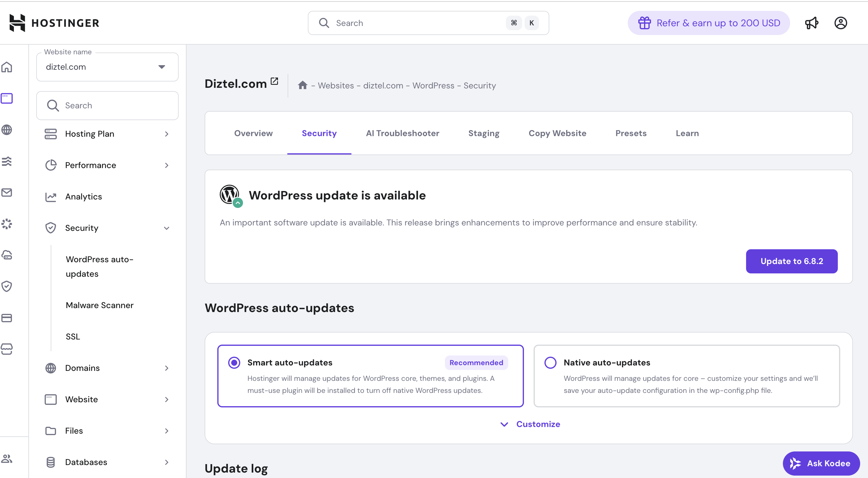
Task: Open external link icon beside Diztel.com
Action: (274, 81)
